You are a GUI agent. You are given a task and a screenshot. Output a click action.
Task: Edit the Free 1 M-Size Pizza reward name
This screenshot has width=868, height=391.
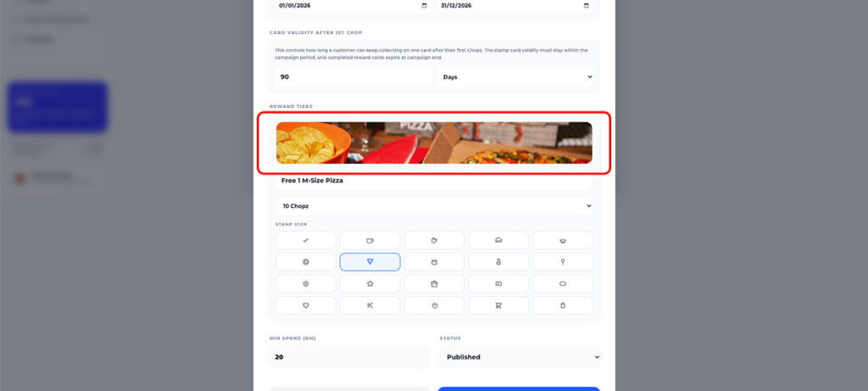pos(434,182)
